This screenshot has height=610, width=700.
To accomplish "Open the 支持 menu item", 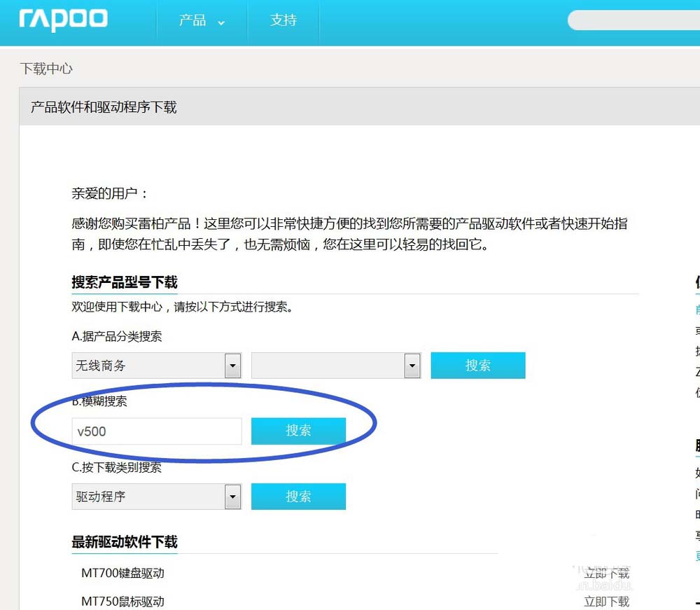I will (283, 20).
